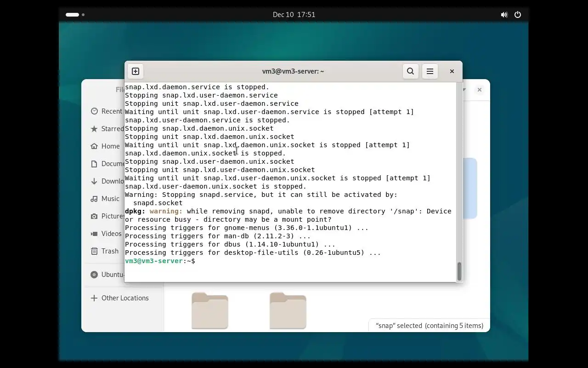The height and width of the screenshot is (368, 588).
Task: Click the Trash bin icon
Action: coord(94,251)
